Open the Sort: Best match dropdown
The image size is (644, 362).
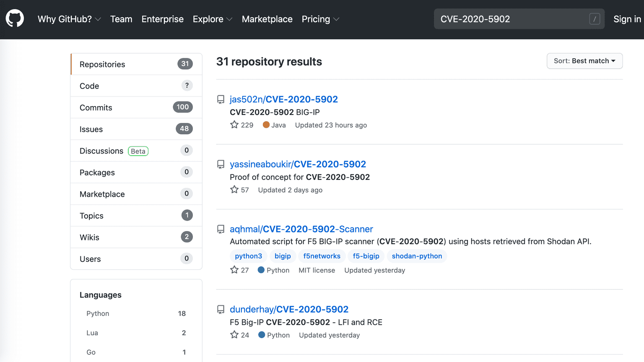point(584,61)
